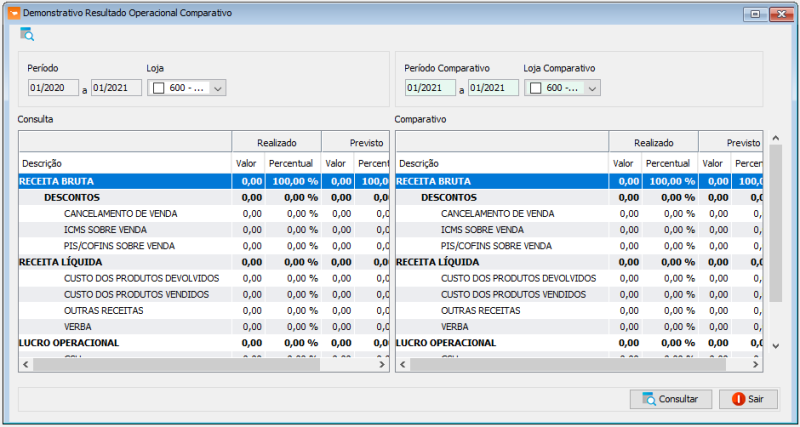This screenshot has width=800, height=427.
Task: Click the Período end date field
Action: (x=116, y=88)
